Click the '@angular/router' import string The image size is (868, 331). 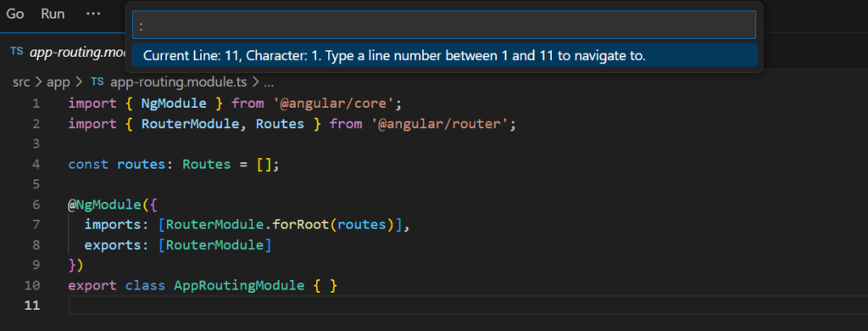(x=440, y=124)
